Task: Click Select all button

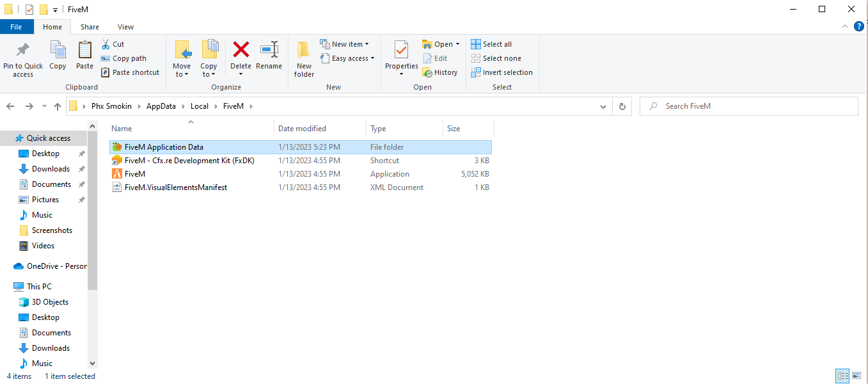Action: (x=491, y=44)
